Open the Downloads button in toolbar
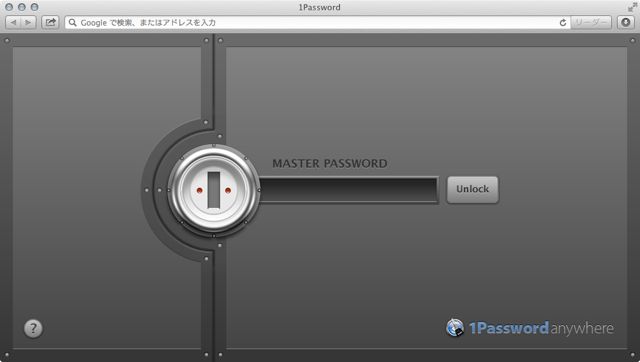 click(626, 22)
